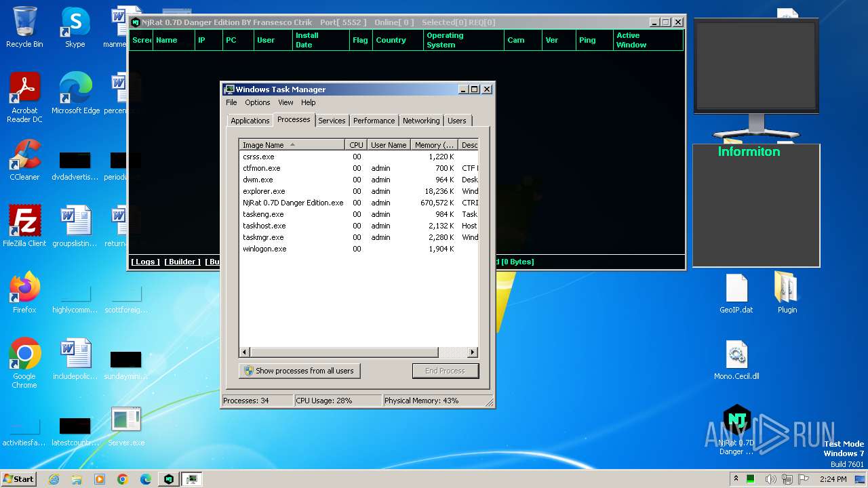
Task: Launch CCleaner desktop icon
Action: pyautogui.click(x=24, y=160)
